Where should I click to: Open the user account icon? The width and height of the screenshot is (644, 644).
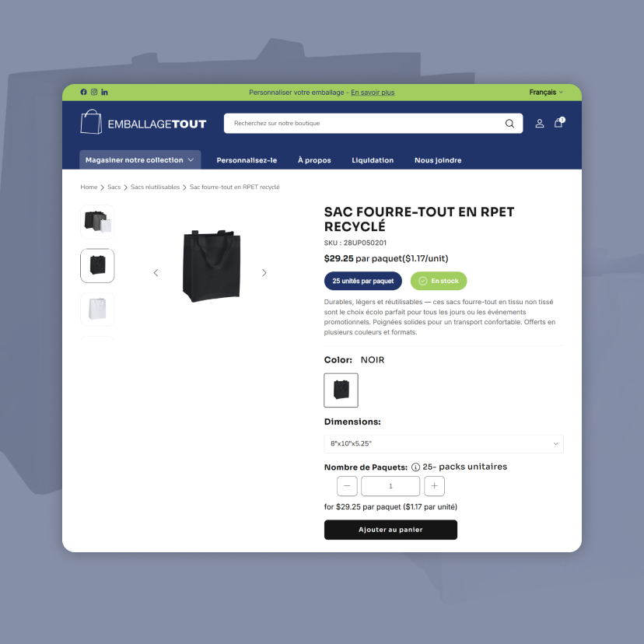[540, 123]
